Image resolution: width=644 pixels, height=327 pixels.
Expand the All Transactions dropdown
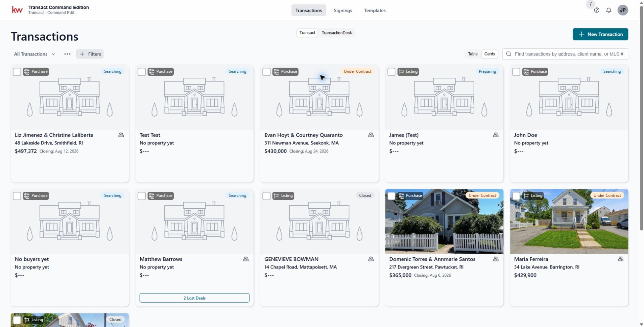[x=34, y=54]
